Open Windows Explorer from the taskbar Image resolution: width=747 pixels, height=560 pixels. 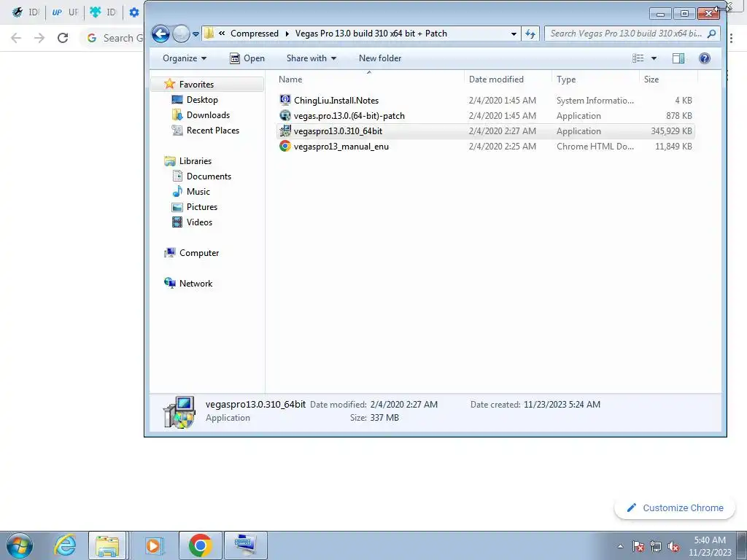107,545
